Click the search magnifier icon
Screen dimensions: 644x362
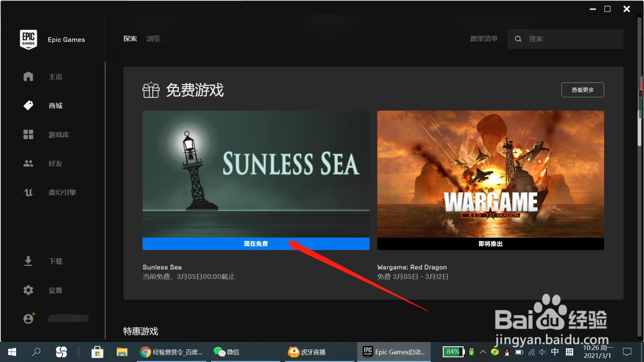tap(518, 39)
